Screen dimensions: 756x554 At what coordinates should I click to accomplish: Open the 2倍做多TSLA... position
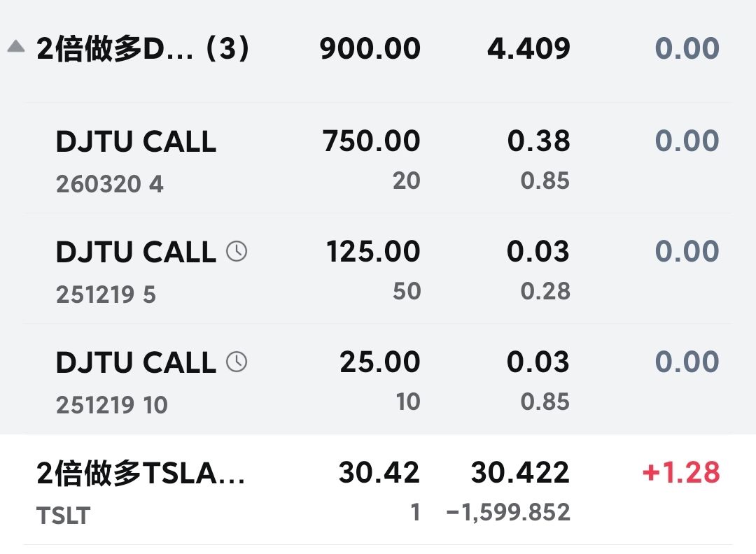click(x=141, y=474)
